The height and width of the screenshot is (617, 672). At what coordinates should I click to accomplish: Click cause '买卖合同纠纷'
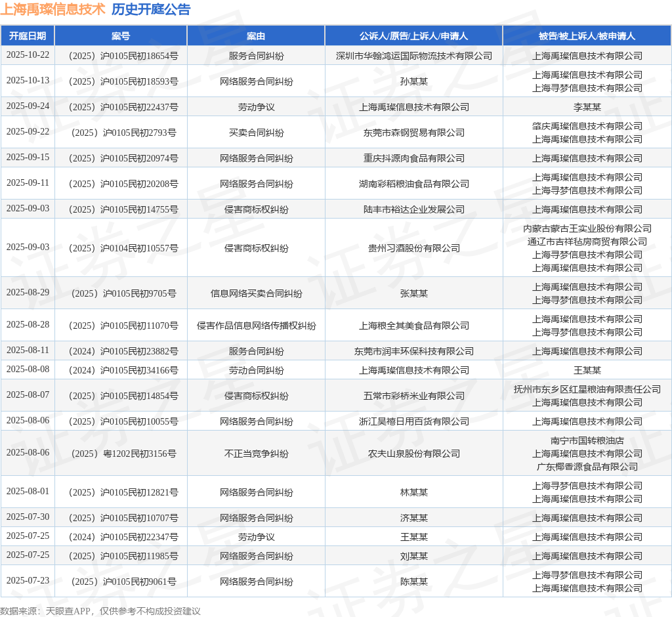[257, 133]
